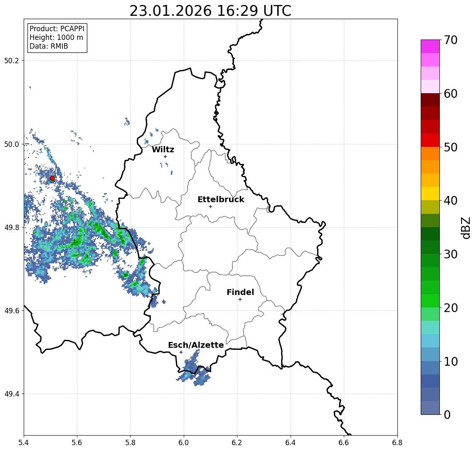The width and height of the screenshot is (476, 451).
Task: Click the 5.6 longitude axis label
Action: pyautogui.click(x=77, y=443)
